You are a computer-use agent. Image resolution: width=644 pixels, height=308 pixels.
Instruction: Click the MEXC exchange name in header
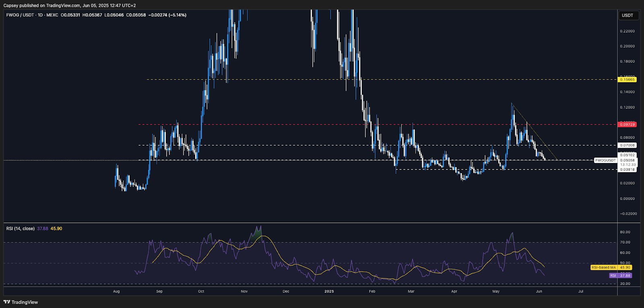click(x=52, y=15)
